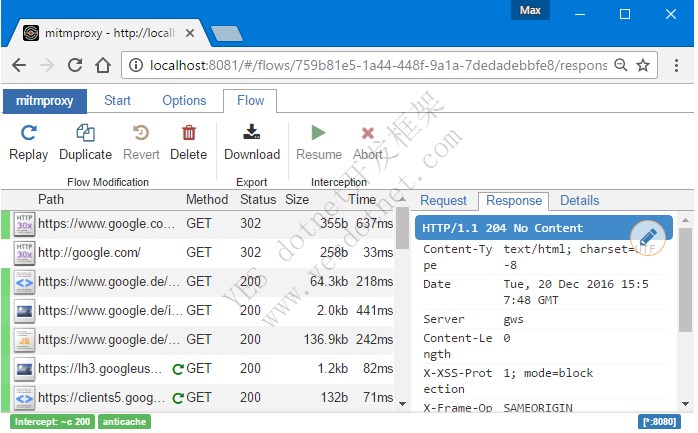Select the google.de flow sized 136.9kb
Image resolution: width=698 pixels, height=433 pixels.
[x=198, y=340]
